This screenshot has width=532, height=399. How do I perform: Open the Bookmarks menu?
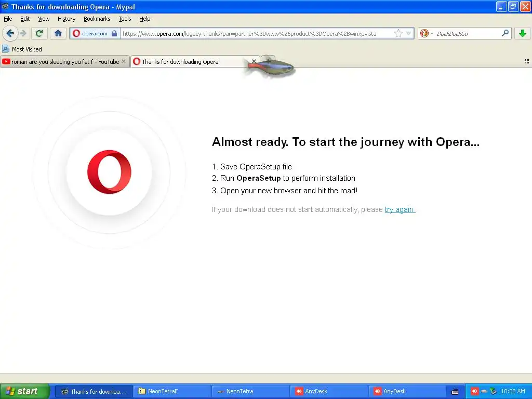pyautogui.click(x=97, y=19)
